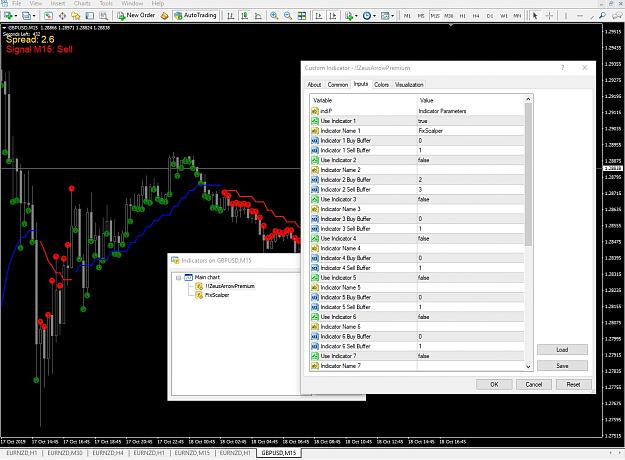Select the cursor arrow tool
This screenshot has height=460, width=625.
535,16
